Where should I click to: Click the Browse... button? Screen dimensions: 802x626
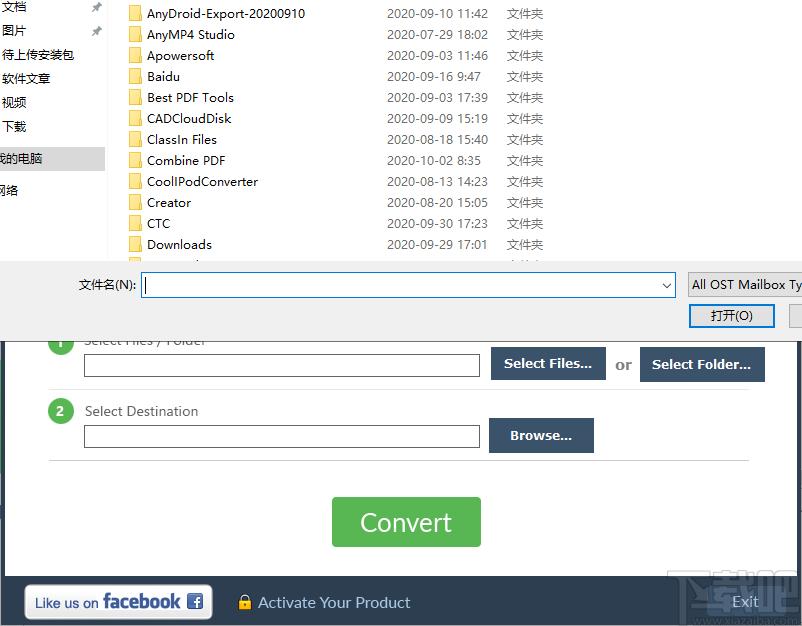541,435
